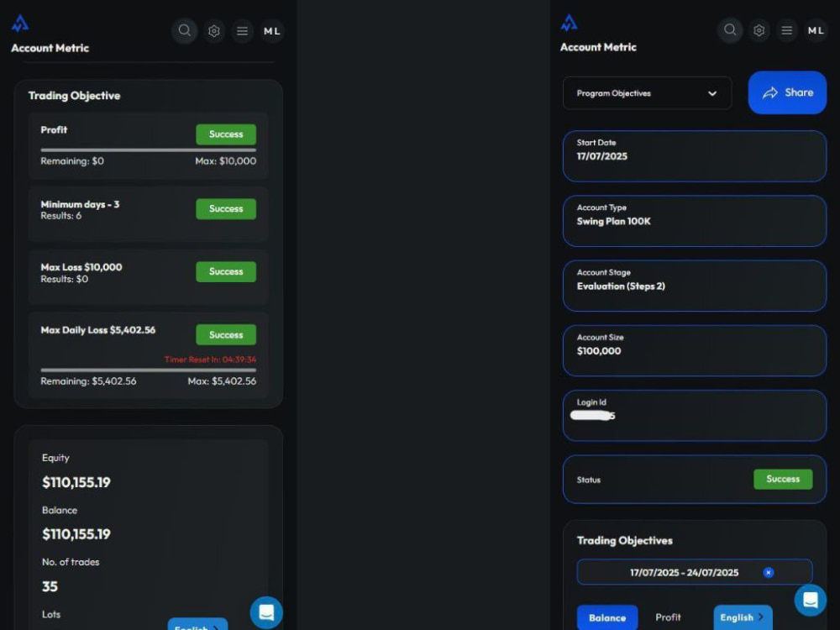Click the Trading Objective heading in left panel
The height and width of the screenshot is (630, 840).
[75, 96]
